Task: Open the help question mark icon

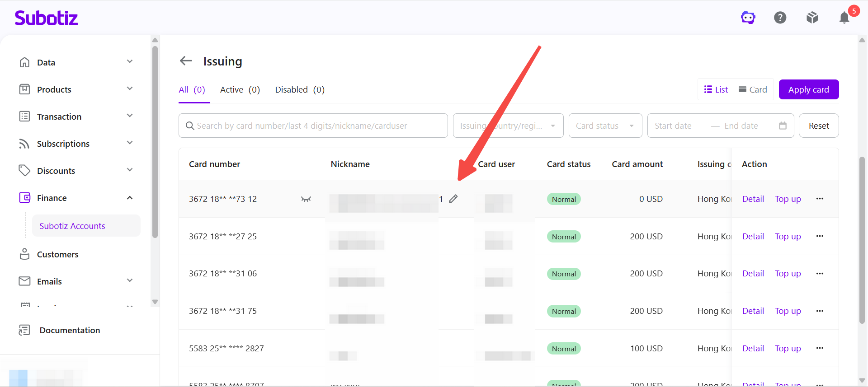Action: pyautogui.click(x=780, y=18)
